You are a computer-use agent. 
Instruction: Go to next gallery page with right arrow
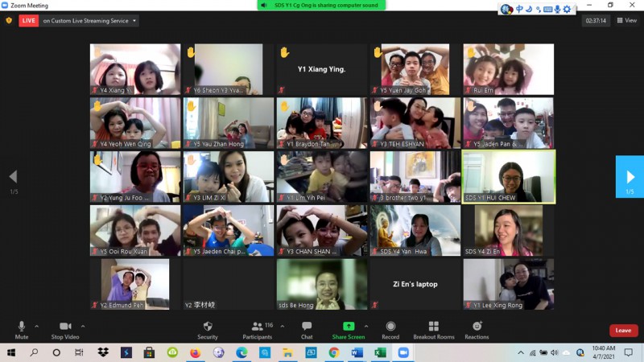click(x=630, y=177)
